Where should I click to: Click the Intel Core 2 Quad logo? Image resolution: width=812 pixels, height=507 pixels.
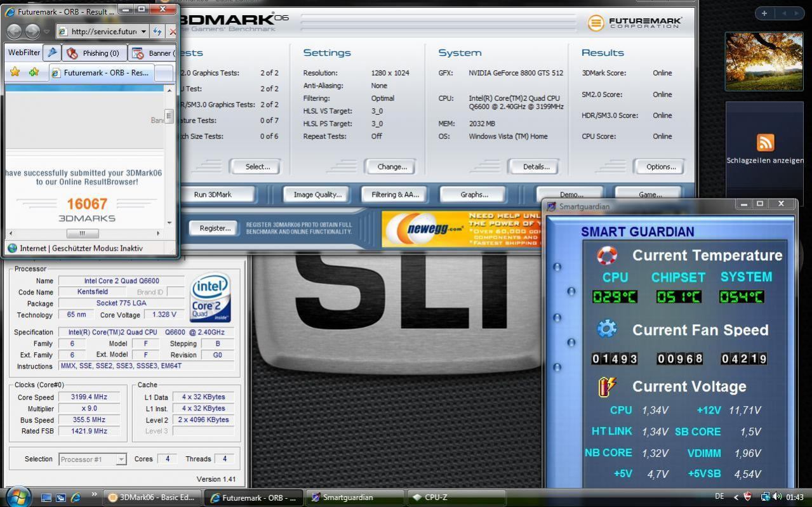pos(210,298)
